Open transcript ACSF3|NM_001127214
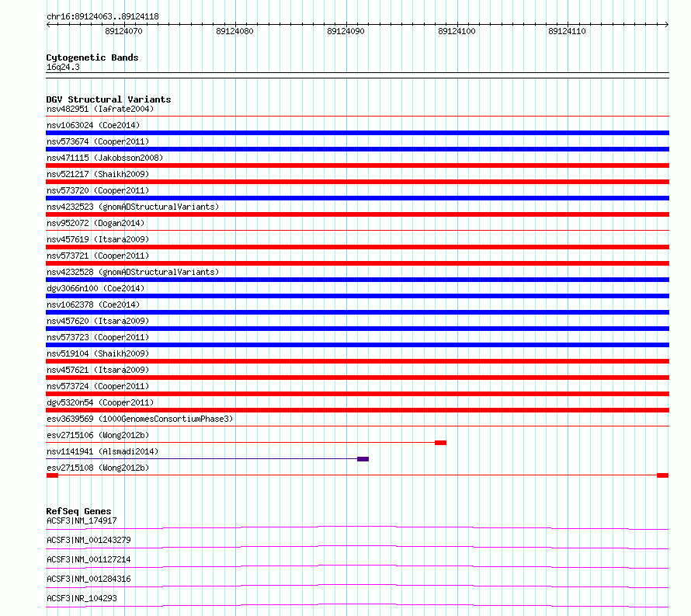691x616 pixels. tap(89, 559)
